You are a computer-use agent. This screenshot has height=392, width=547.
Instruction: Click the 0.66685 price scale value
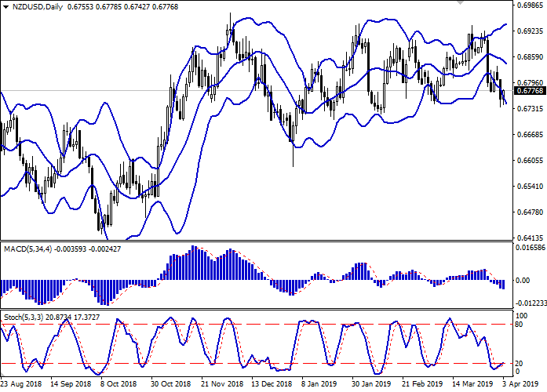[x=531, y=135]
